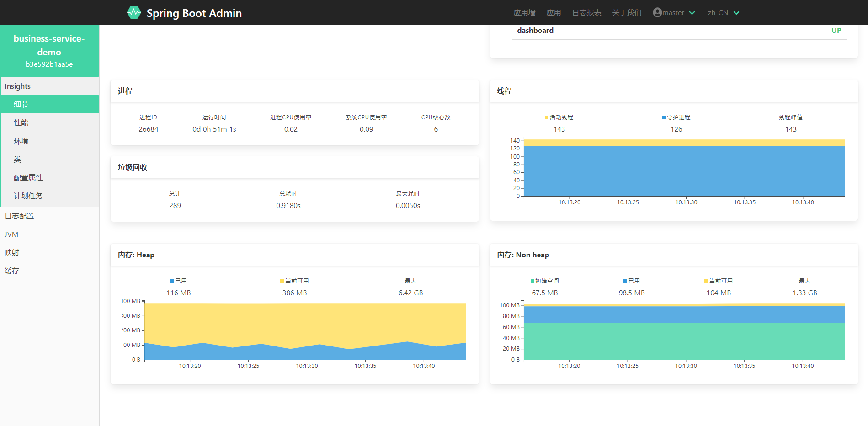Click the blue 已用 Heap legend swatch

click(172, 281)
